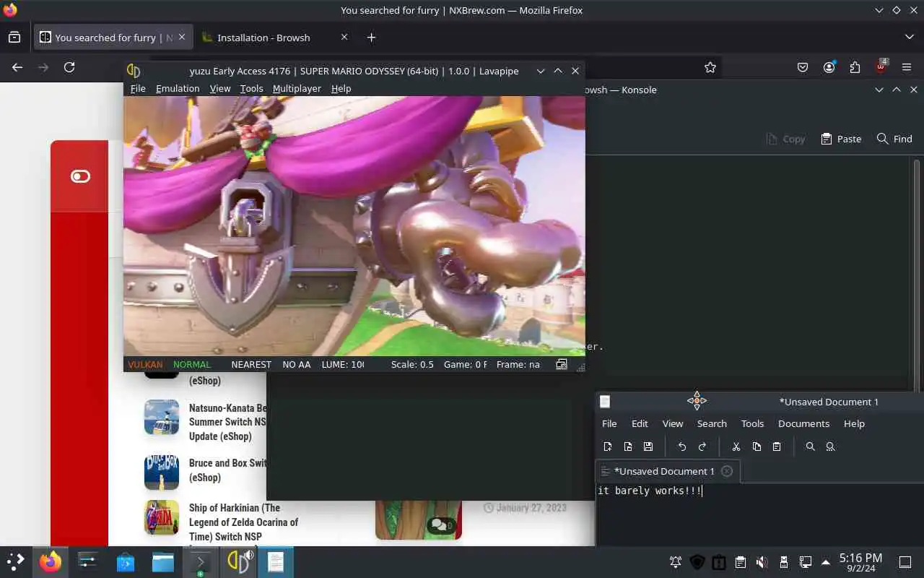The height and width of the screenshot is (578, 924).
Task: Open Find magnifier in text editor toolbar
Action: tap(810, 447)
